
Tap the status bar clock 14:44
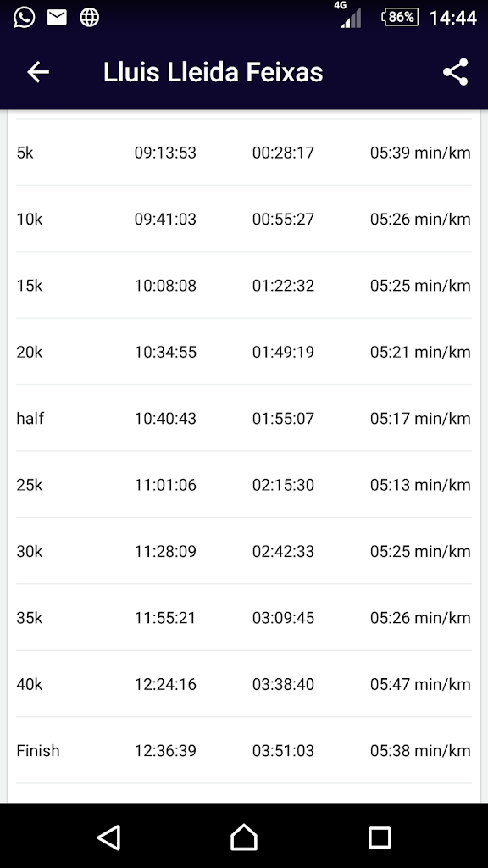click(453, 18)
